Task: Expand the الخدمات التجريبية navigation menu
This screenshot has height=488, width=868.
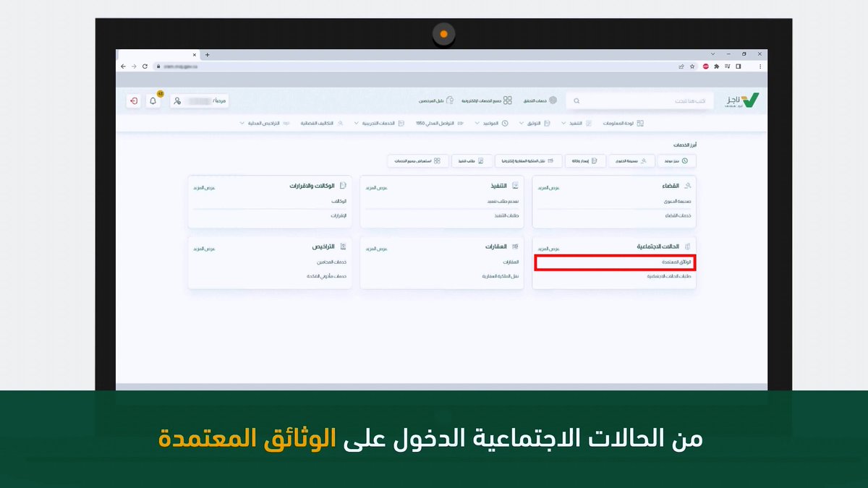Action: pyautogui.click(x=380, y=124)
